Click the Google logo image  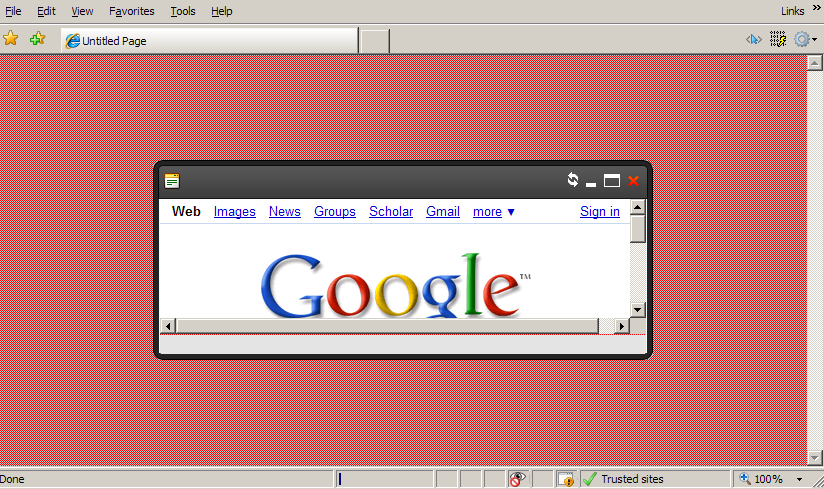[x=395, y=285]
